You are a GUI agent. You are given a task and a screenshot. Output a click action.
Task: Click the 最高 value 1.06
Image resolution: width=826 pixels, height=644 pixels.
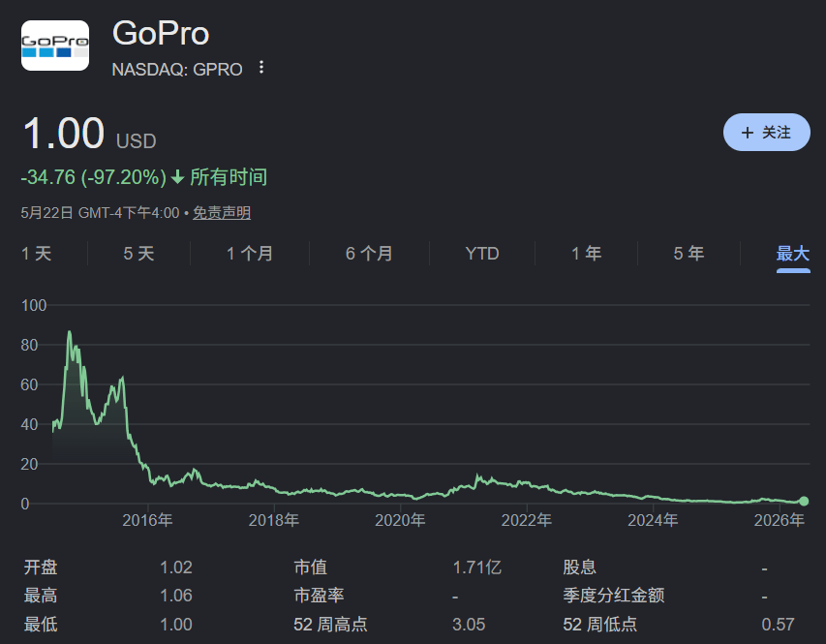[x=176, y=596]
